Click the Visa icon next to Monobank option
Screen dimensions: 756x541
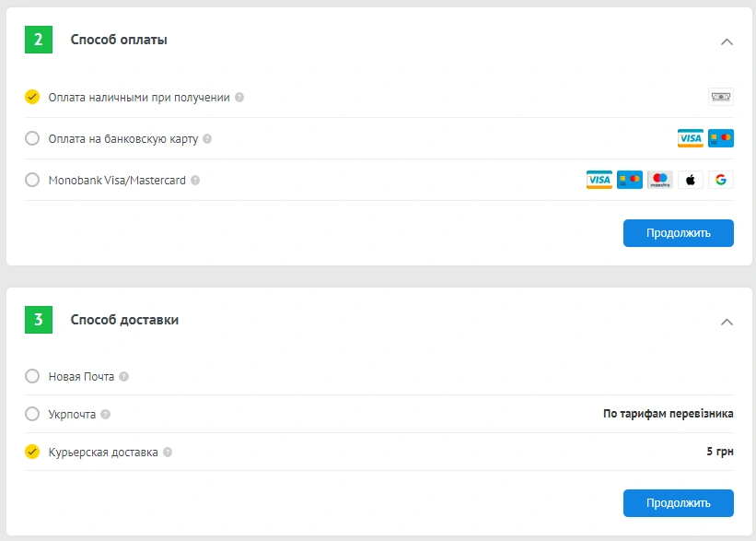click(599, 180)
